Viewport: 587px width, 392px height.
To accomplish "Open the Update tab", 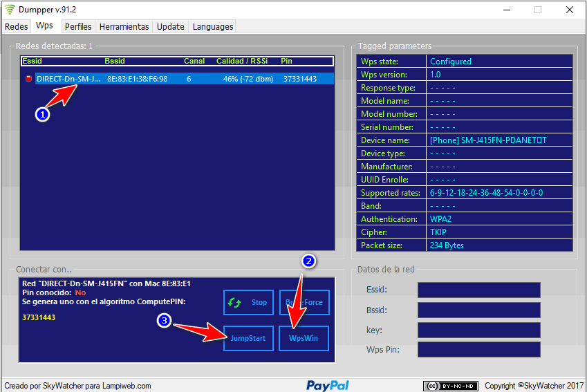I will 170,26.
